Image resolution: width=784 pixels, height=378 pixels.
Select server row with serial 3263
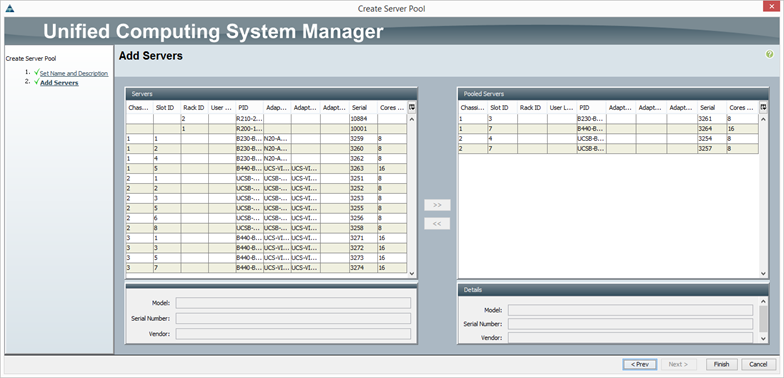tap(266, 169)
